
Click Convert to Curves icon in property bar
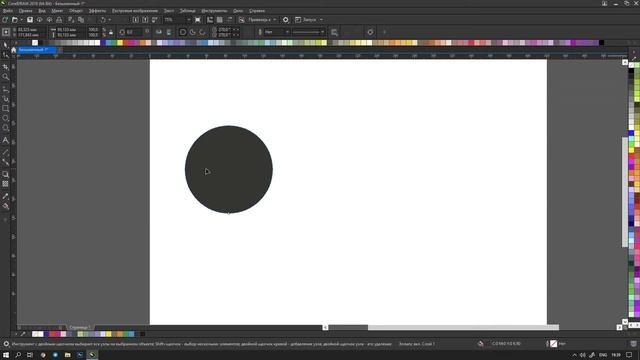pos(370,32)
